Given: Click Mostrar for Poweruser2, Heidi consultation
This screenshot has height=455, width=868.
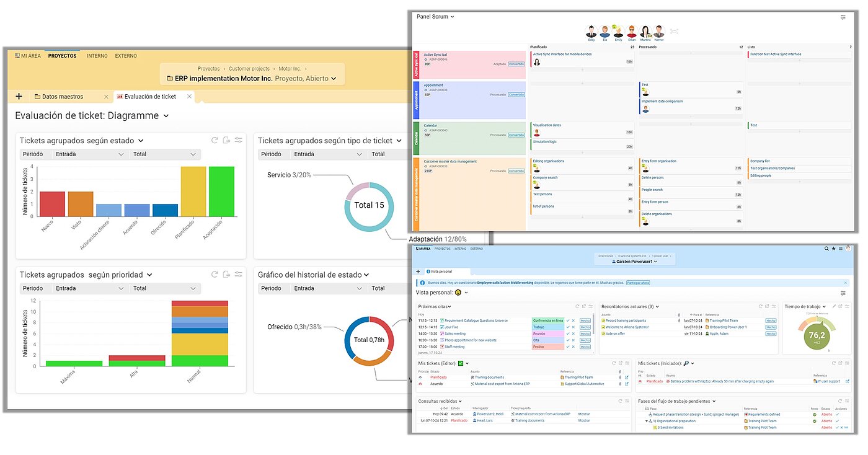Looking at the screenshot, I should [x=584, y=414].
